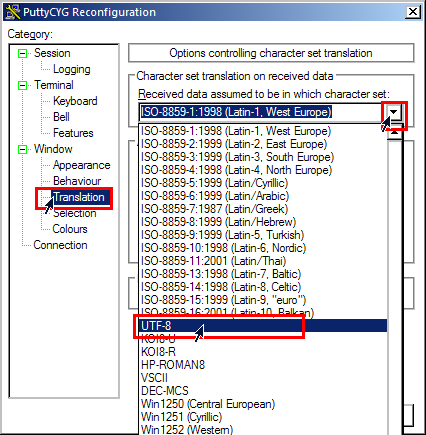The image size is (426, 435).
Task: Choose ISO-8859-13:1998 Latin-7 Baltic option
Action: tap(263, 274)
